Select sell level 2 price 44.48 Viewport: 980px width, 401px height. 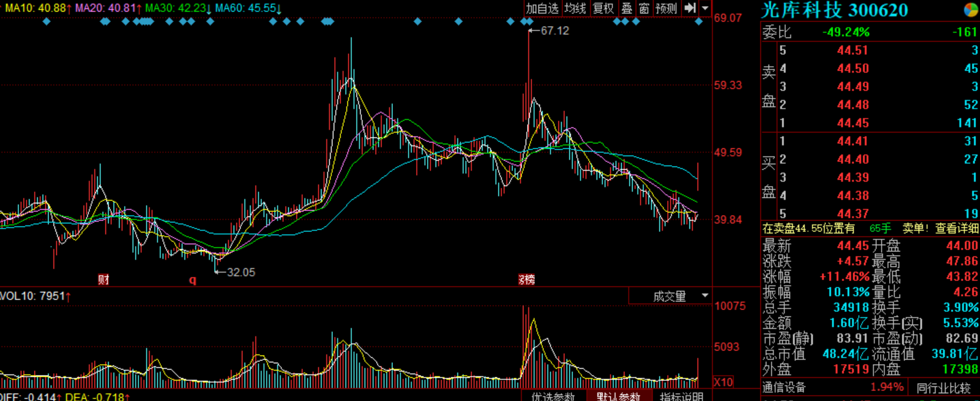pyautogui.click(x=853, y=105)
